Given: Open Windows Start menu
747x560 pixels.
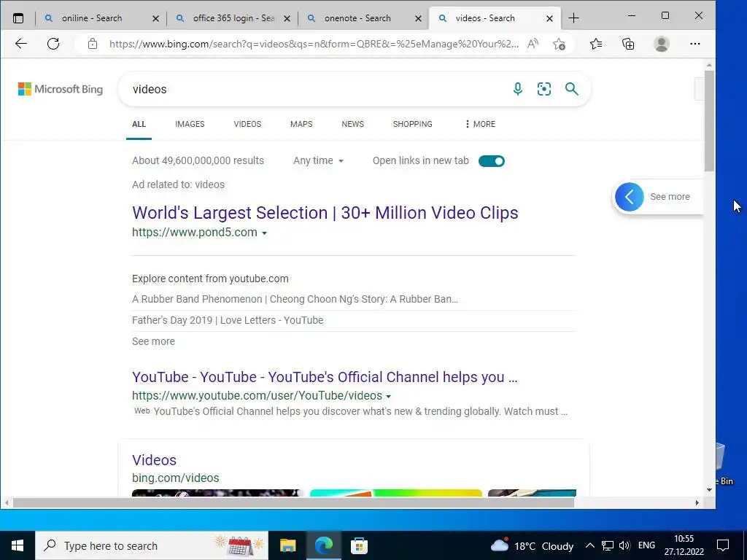Looking at the screenshot, I should coord(18,545).
